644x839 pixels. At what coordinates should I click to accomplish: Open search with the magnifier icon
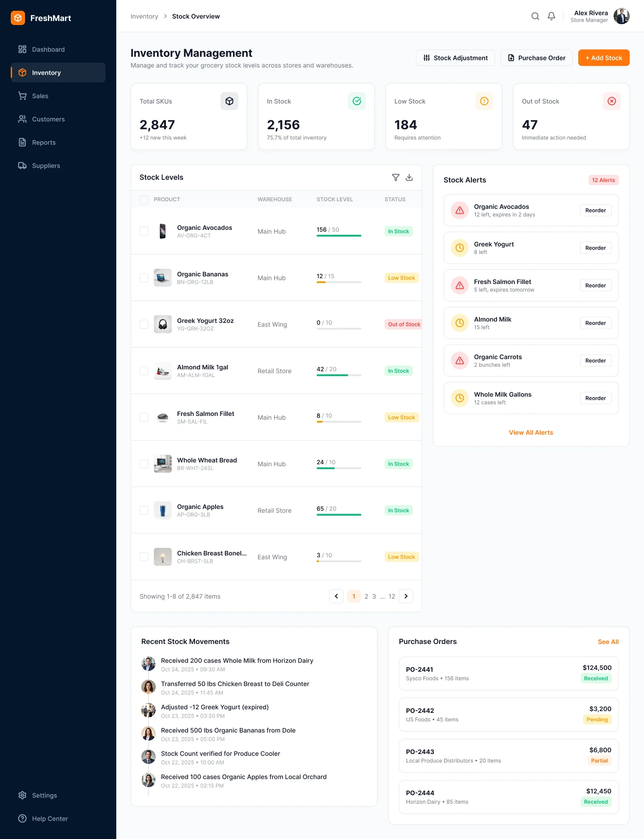[x=535, y=16]
